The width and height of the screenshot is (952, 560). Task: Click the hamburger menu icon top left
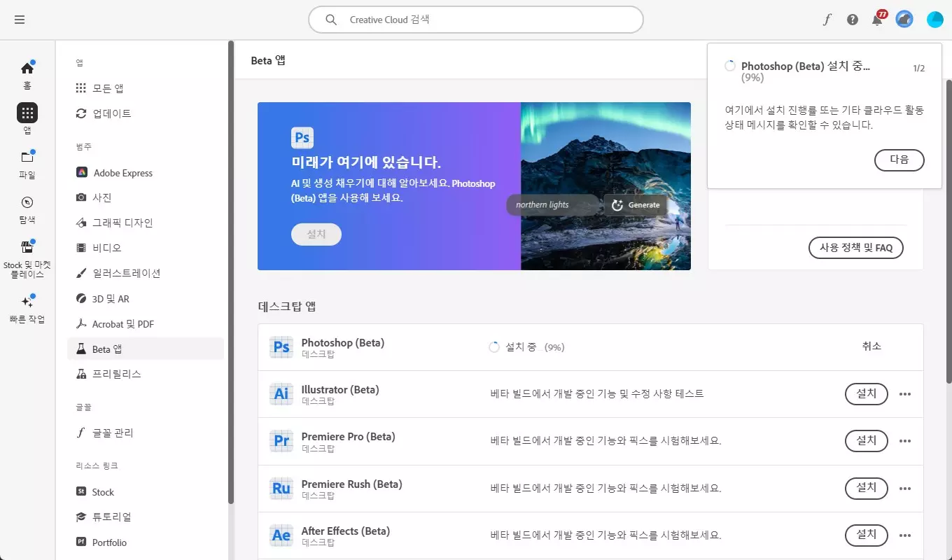(x=20, y=20)
